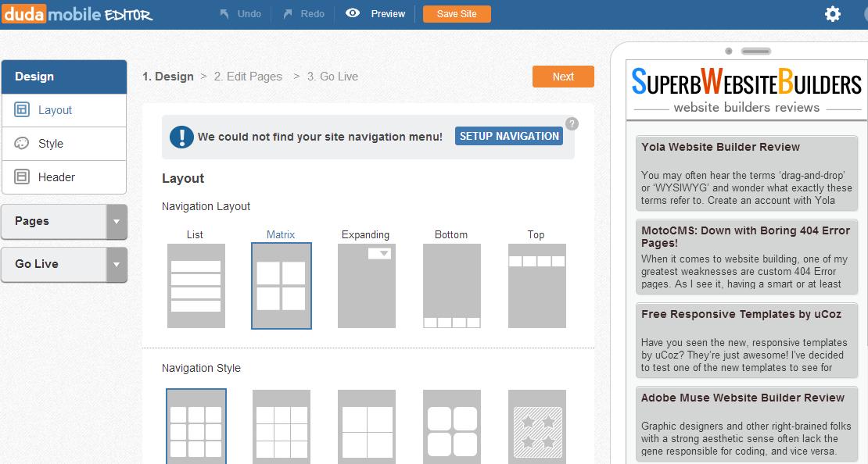Select the List navigation layout thumbnail
The image size is (868, 464).
196,286
